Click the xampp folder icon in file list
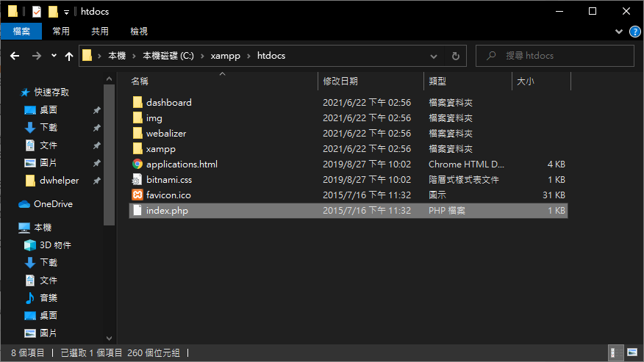The height and width of the screenshot is (362, 644). (137, 148)
